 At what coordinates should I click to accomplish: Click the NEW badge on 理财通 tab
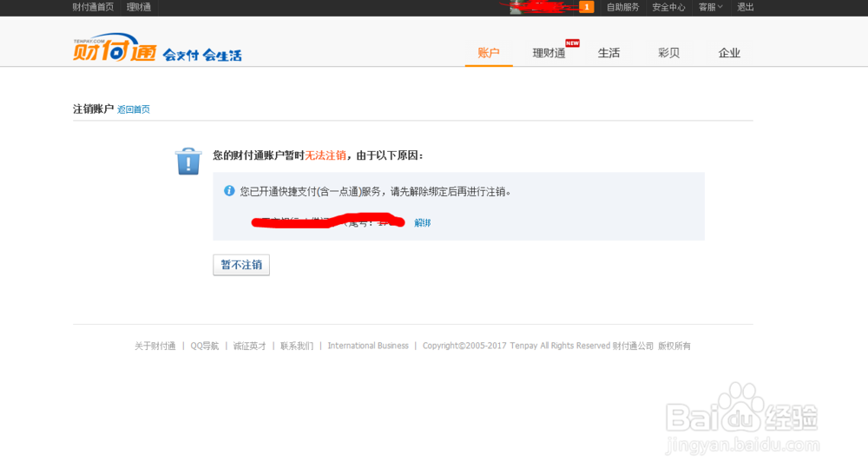572,43
